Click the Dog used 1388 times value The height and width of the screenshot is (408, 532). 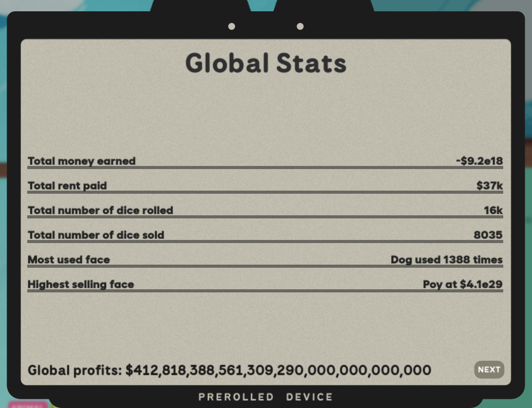(x=446, y=259)
